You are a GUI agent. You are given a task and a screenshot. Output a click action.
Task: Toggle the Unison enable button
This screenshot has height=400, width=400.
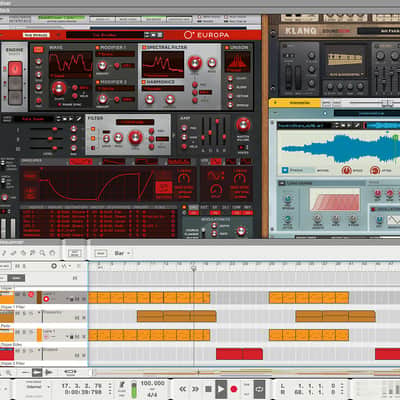[227, 48]
